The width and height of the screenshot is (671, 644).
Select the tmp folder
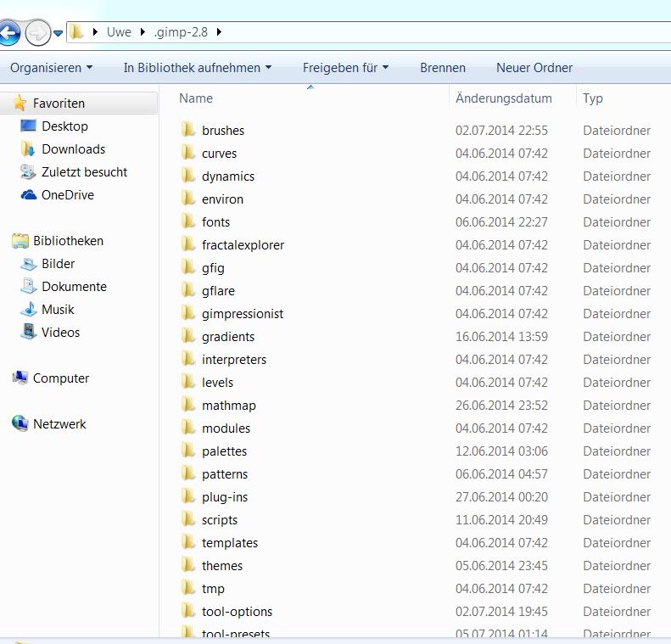213,589
